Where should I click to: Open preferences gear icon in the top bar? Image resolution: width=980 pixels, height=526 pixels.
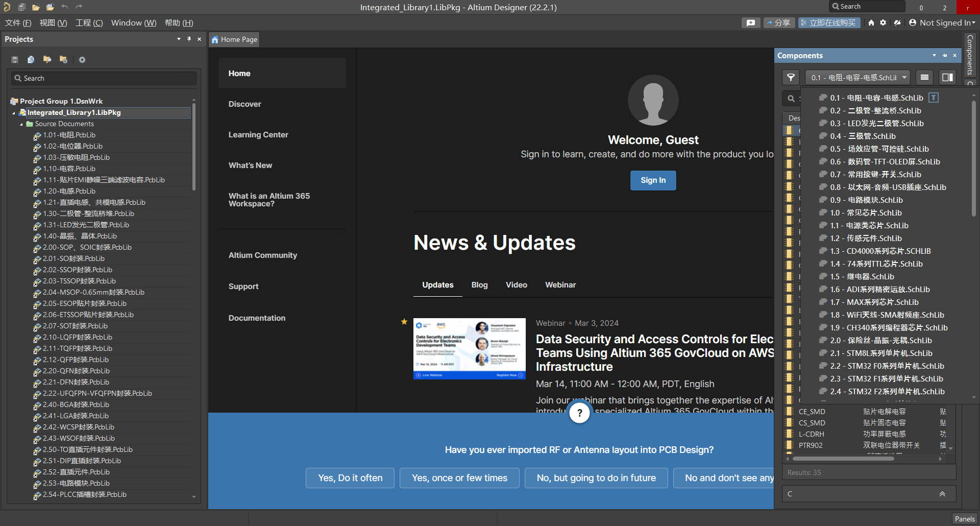883,23
